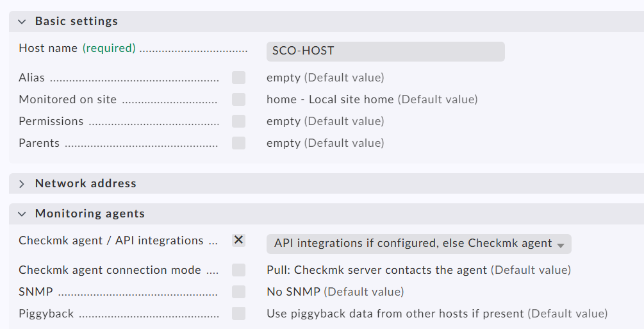
Task: Click the Network address header title
Action: (85, 183)
